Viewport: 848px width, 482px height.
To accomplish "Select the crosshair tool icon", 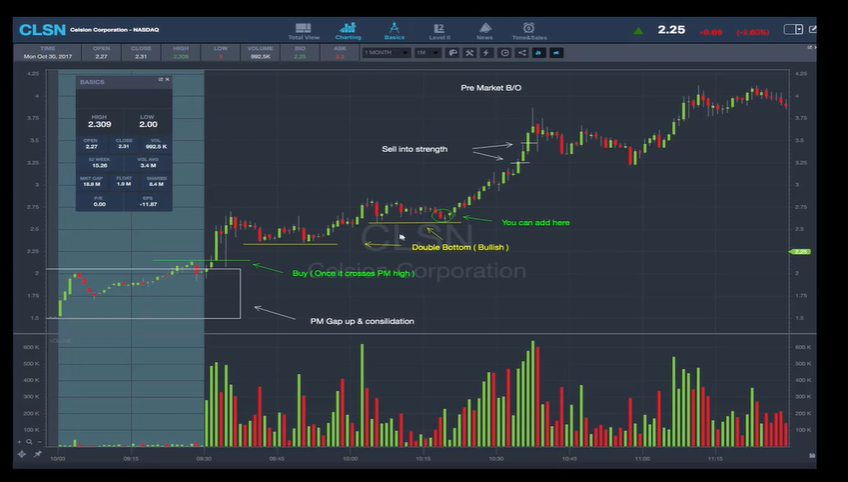I will pyautogui.click(x=22, y=454).
